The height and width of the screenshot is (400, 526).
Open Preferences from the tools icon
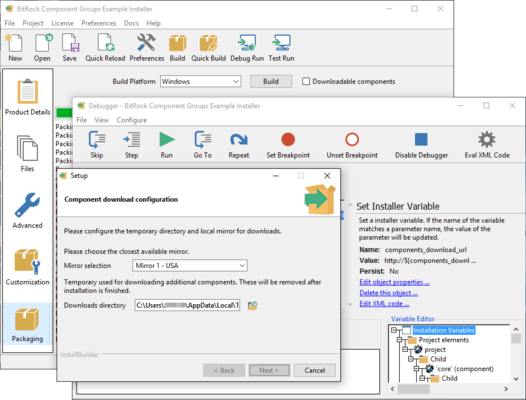[147, 48]
